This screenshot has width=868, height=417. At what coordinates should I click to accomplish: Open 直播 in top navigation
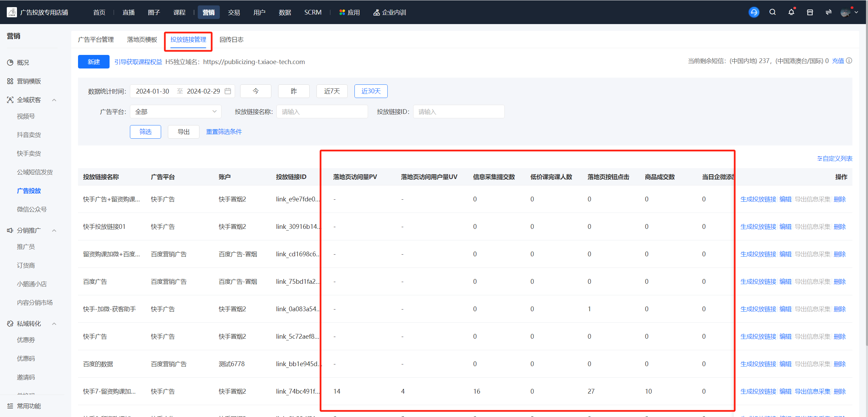(129, 13)
